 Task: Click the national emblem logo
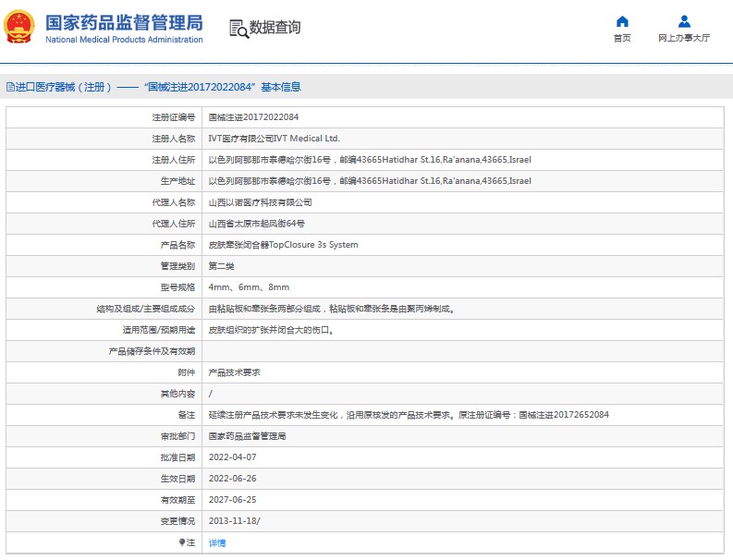[x=19, y=27]
